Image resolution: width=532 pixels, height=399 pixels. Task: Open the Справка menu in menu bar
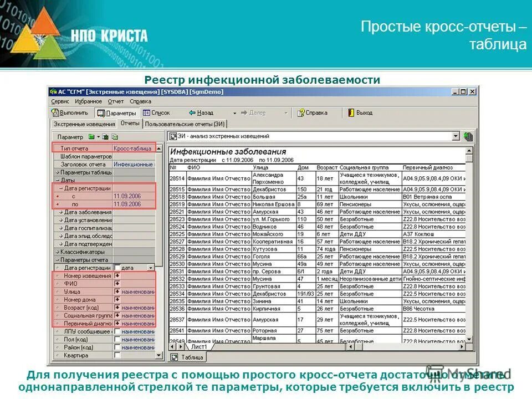click(140, 101)
